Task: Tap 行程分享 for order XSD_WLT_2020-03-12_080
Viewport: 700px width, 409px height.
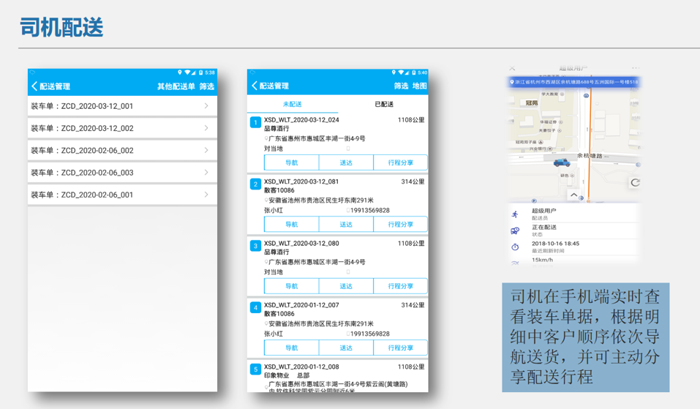Action: 400,286
